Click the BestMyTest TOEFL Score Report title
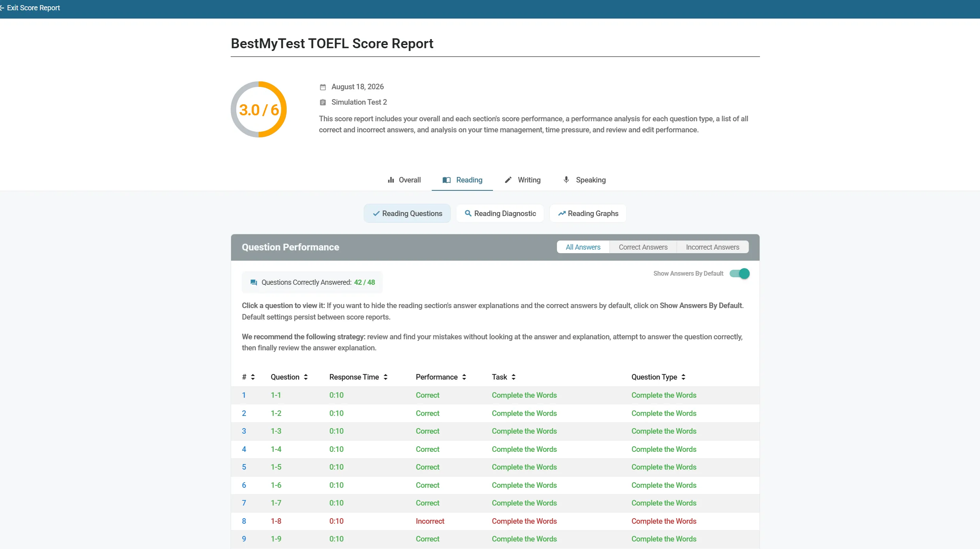 point(332,43)
